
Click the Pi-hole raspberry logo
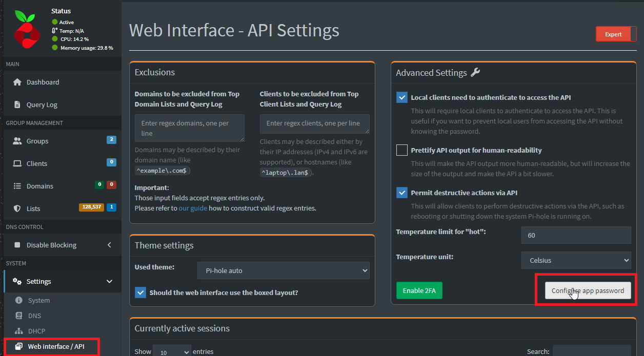27,30
